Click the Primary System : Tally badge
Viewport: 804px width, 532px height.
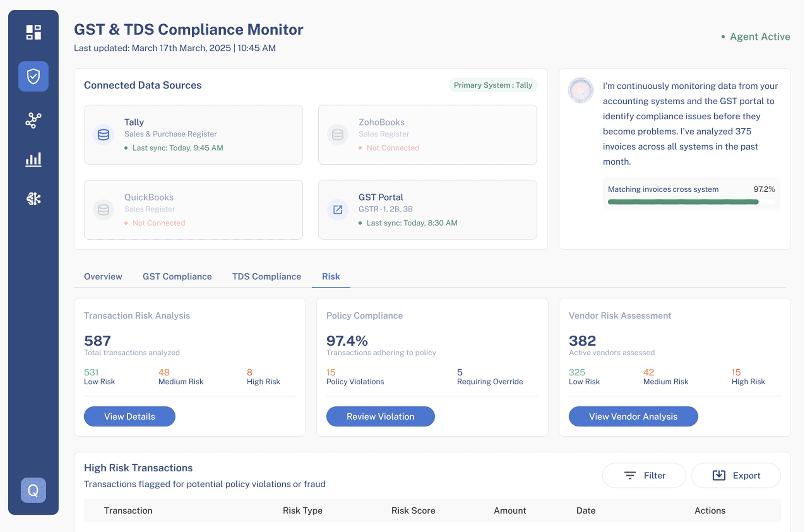pos(493,85)
